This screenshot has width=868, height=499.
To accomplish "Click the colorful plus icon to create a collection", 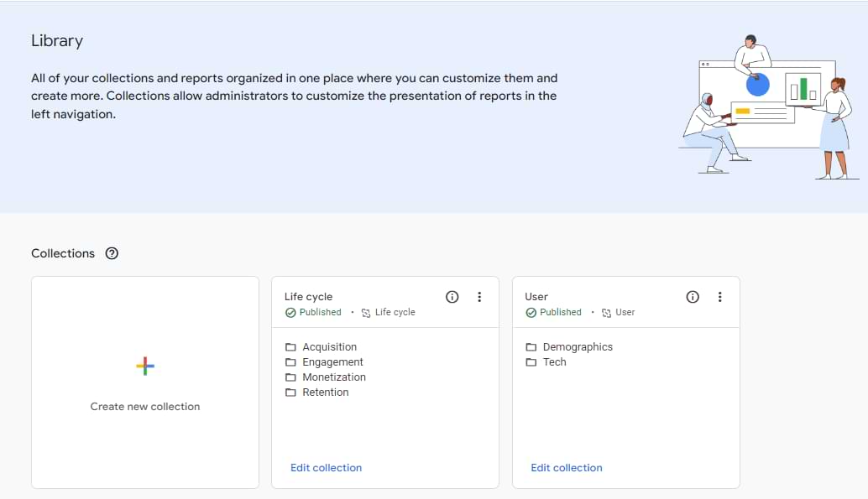I will point(145,366).
